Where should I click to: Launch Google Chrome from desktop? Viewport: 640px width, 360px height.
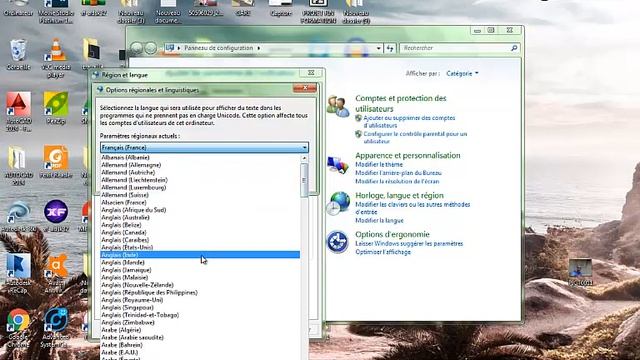pyautogui.click(x=18, y=327)
